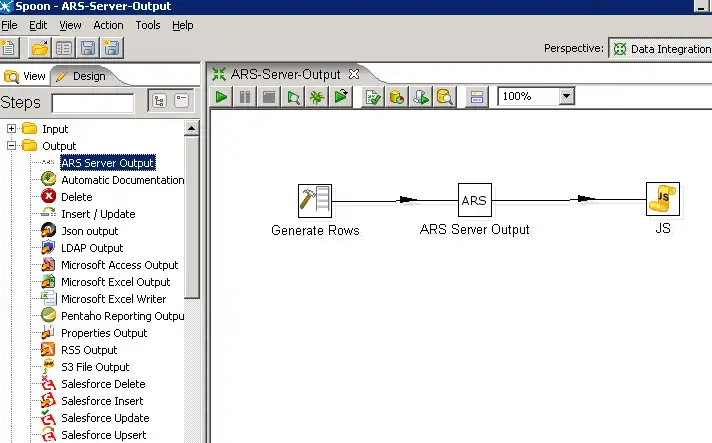
Task: Open the zoom level 100% dropdown
Action: [x=566, y=96]
